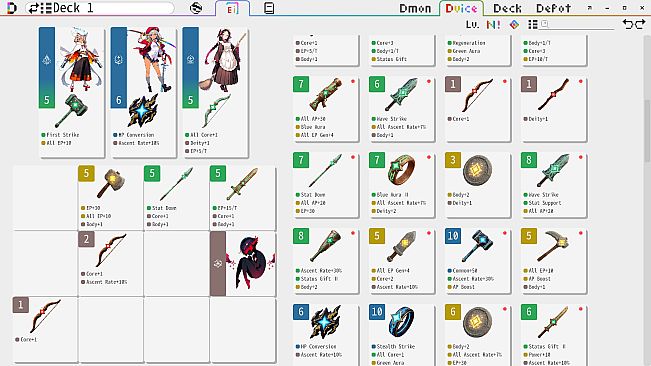Pick level 6 sword Status Gift II Power+10
The height and width of the screenshot is (366, 651).
[x=553, y=335]
